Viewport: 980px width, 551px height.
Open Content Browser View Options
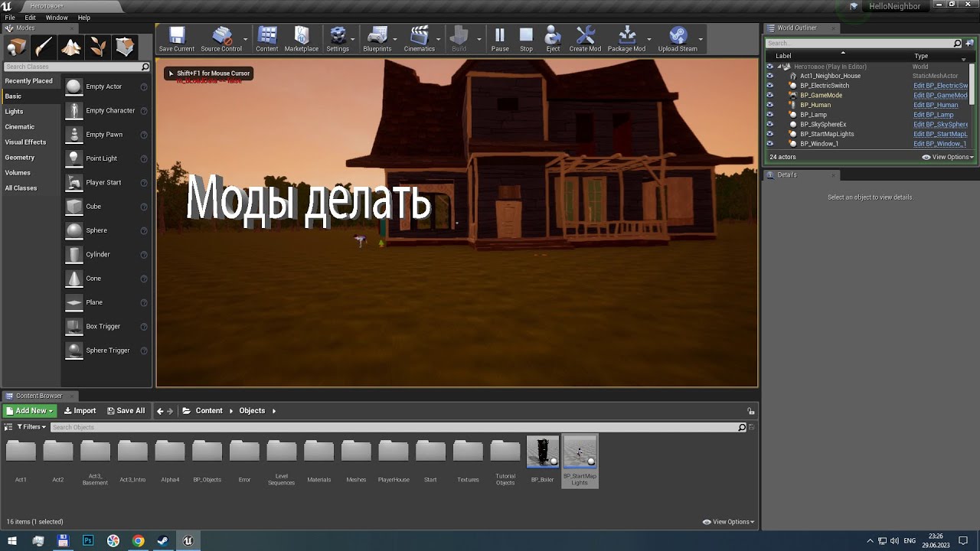(728, 522)
